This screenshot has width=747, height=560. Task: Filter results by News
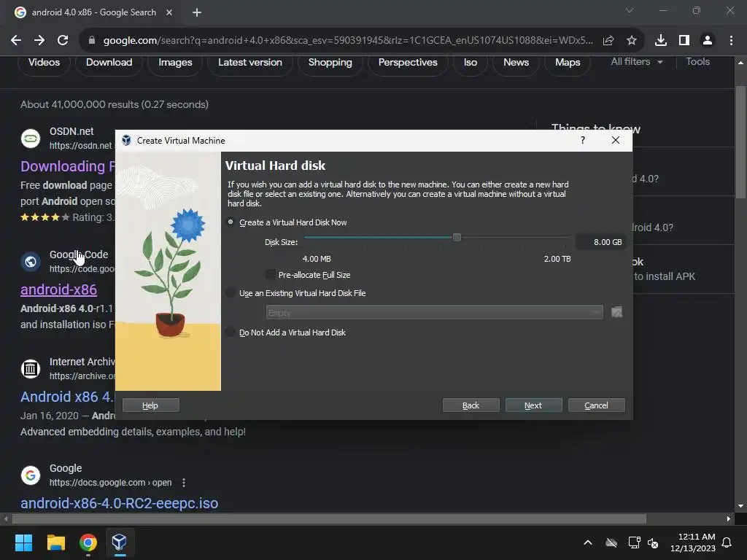click(516, 63)
